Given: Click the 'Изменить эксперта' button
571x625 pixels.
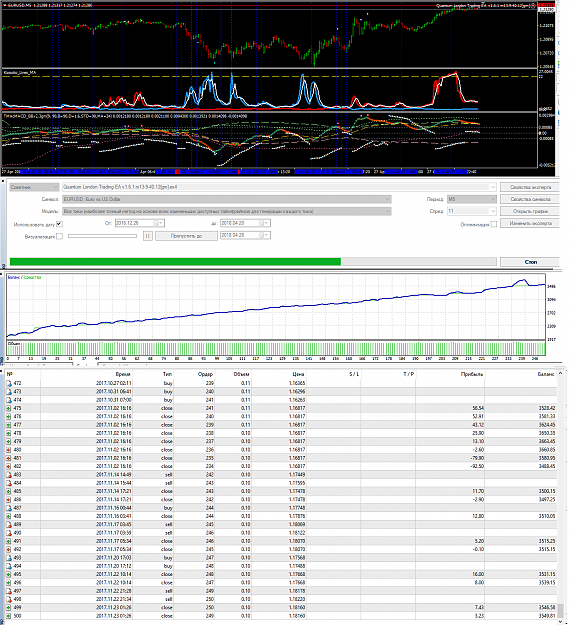Looking at the screenshot, I should (530, 223).
